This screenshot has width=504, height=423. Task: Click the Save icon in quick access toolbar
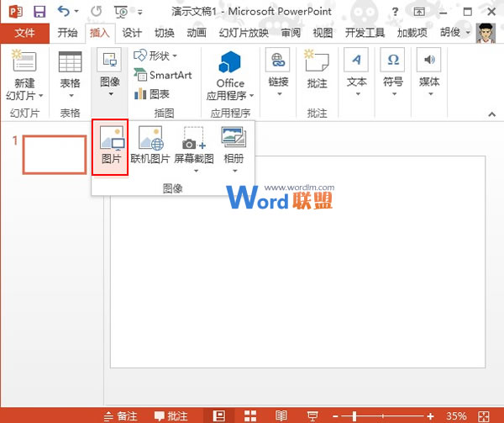pyautogui.click(x=39, y=12)
